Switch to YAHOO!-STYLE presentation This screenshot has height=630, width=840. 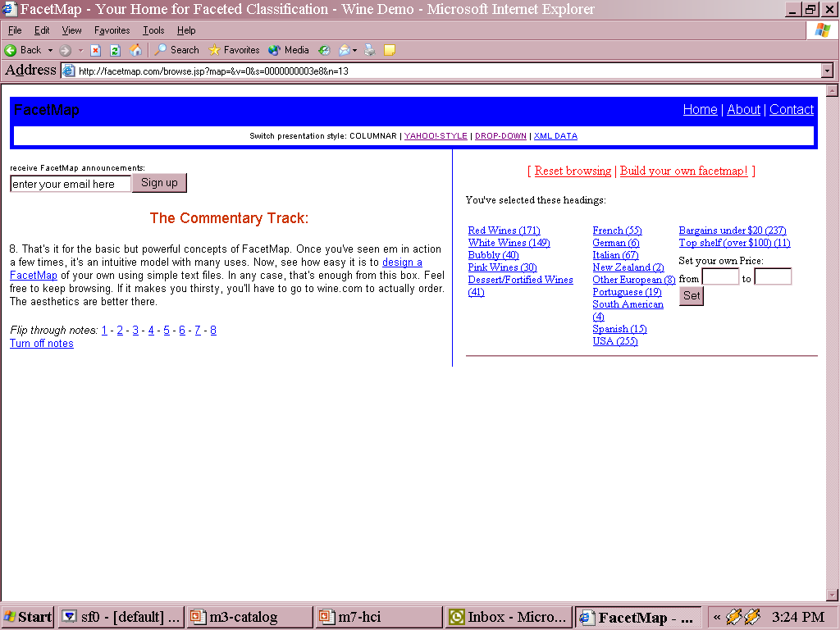coord(436,136)
